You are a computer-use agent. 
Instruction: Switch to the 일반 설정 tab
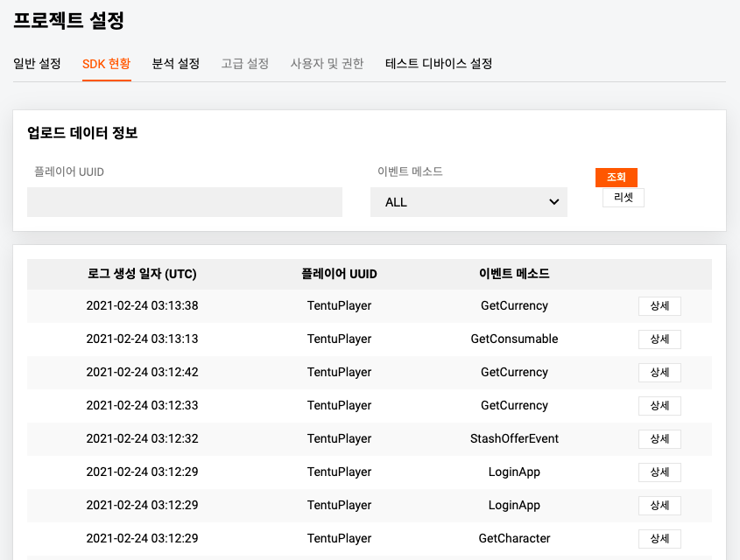coord(37,64)
